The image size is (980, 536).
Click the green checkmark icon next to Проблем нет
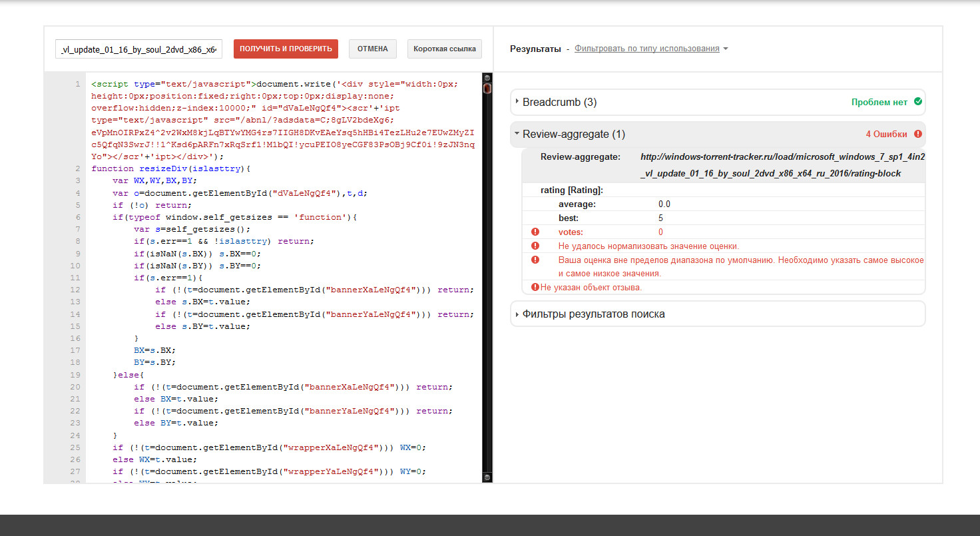[918, 102]
